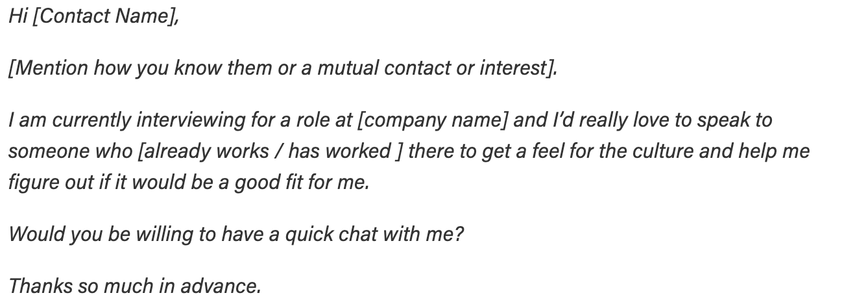The image size is (868, 304).
Task: Click the [company name] placeholder
Action: 433,120
